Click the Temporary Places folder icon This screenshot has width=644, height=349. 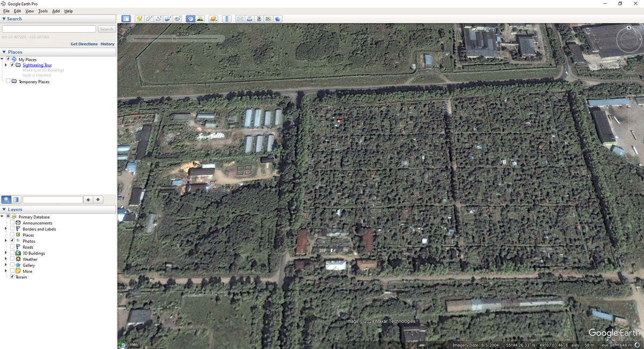click(14, 82)
